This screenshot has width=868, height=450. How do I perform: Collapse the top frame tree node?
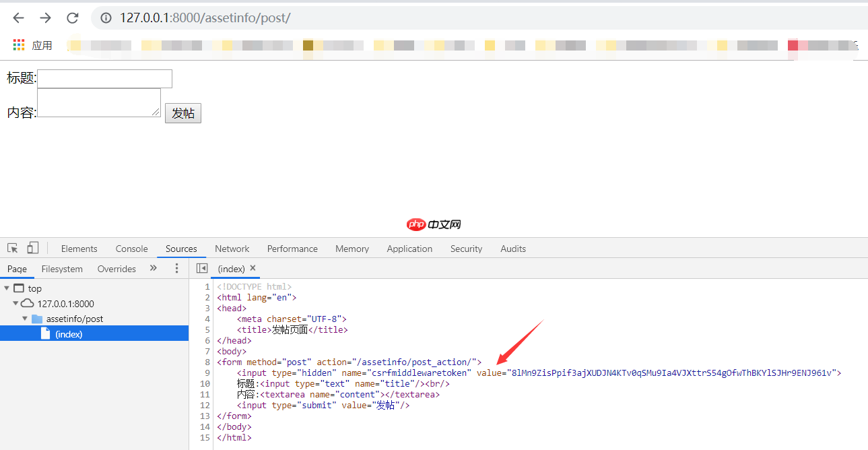coord(7,288)
